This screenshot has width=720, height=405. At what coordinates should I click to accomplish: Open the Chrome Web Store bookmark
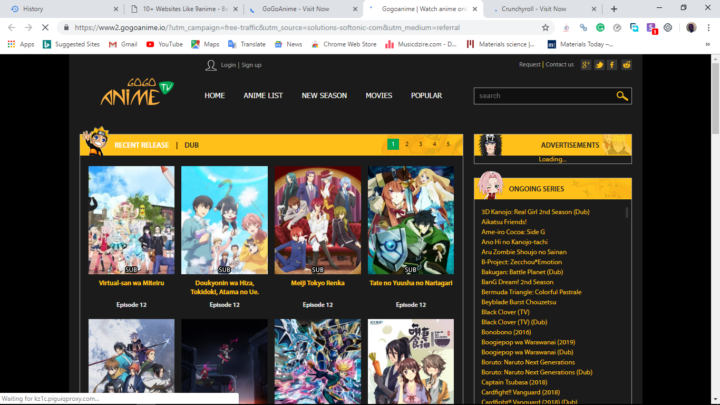click(343, 44)
